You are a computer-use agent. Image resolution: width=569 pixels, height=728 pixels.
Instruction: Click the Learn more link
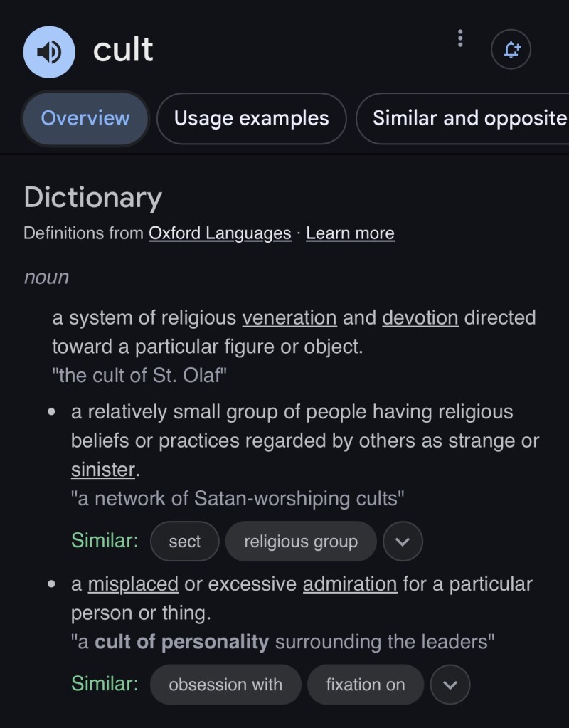(350, 233)
